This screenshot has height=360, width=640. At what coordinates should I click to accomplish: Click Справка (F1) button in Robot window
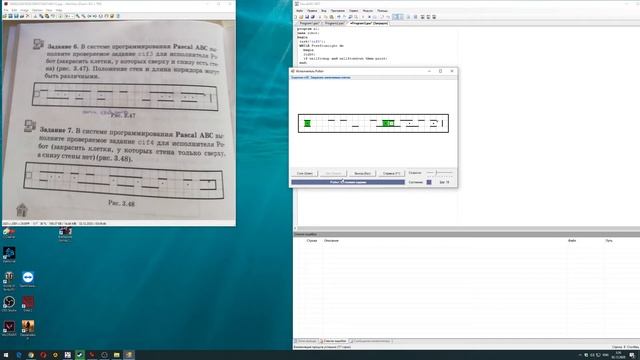click(391, 173)
